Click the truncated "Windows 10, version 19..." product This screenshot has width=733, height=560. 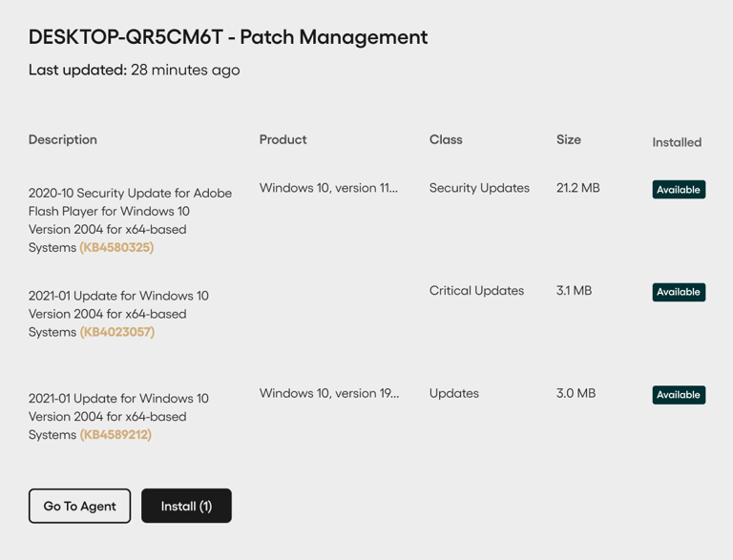pyautogui.click(x=329, y=393)
